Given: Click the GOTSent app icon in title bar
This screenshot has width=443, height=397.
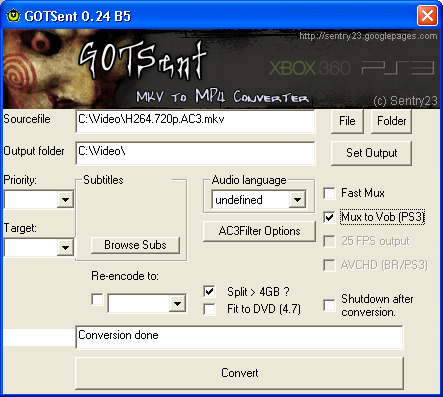Looking at the screenshot, I should point(13,16).
